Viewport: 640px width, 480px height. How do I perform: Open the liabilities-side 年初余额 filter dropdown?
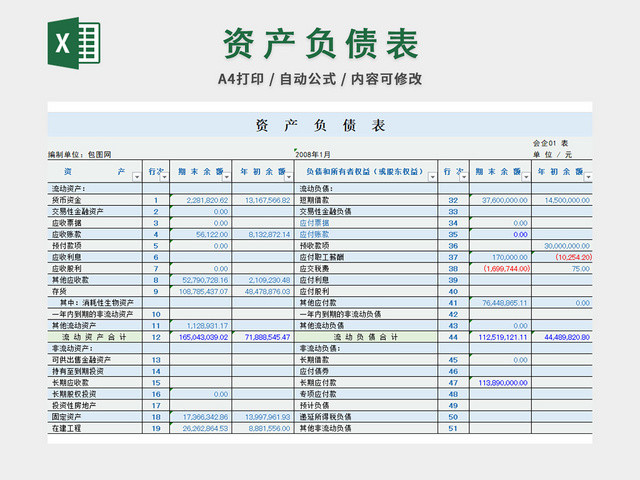click(x=588, y=177)
